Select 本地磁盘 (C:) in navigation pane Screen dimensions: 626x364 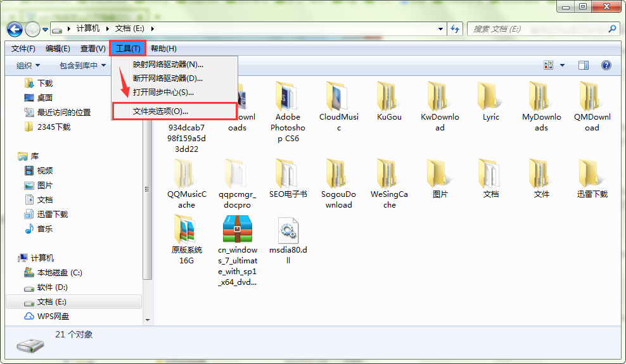tap(60, 273)
